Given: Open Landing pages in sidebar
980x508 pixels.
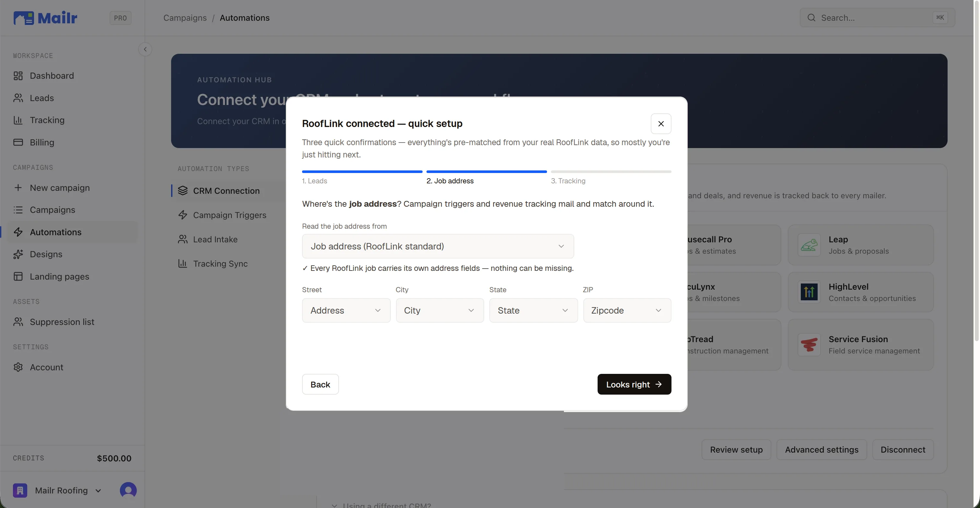Looking at the screenshot, I should (72, 276).
